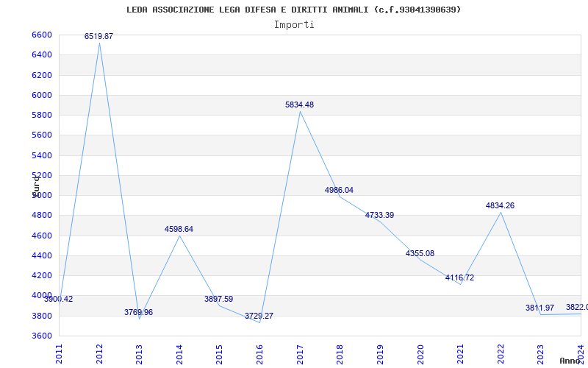Click the x-axis year 2023

point(540,354)
